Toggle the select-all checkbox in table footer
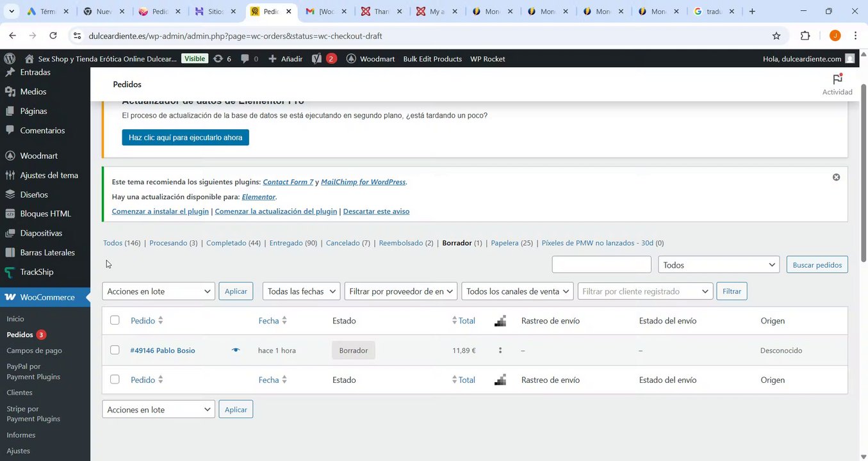868x461 pixels. pos(115,379)
